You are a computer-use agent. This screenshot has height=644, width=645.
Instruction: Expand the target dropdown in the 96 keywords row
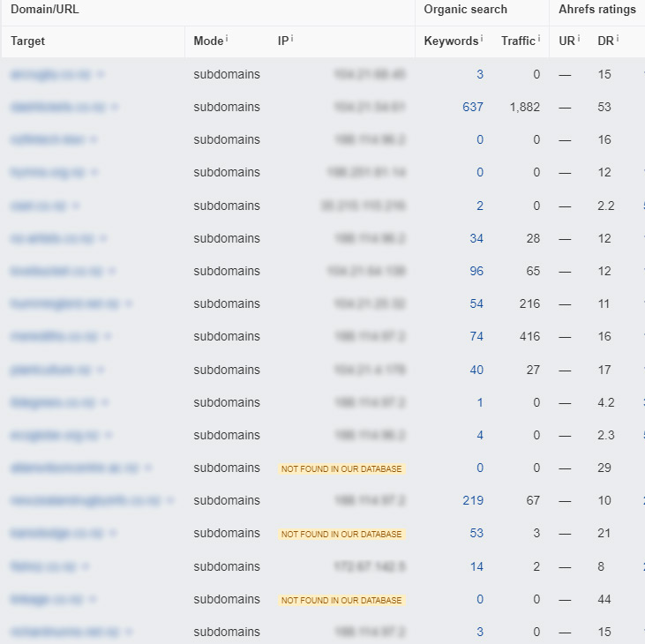pyautogui.click(x=112, y=272)
